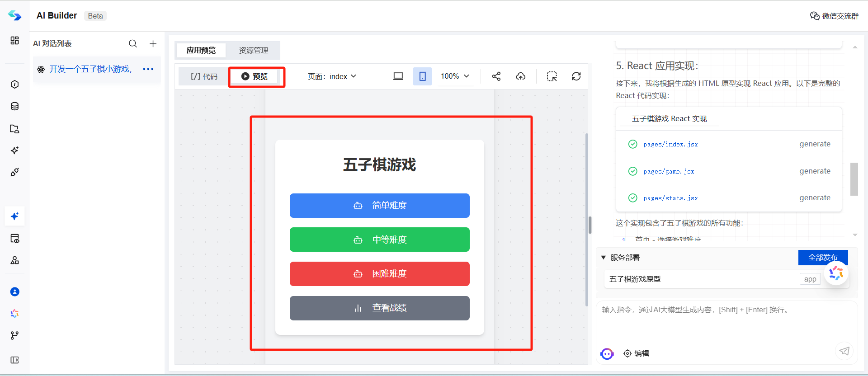Open the database icon in left sidebar

click(x=14, y=106)
